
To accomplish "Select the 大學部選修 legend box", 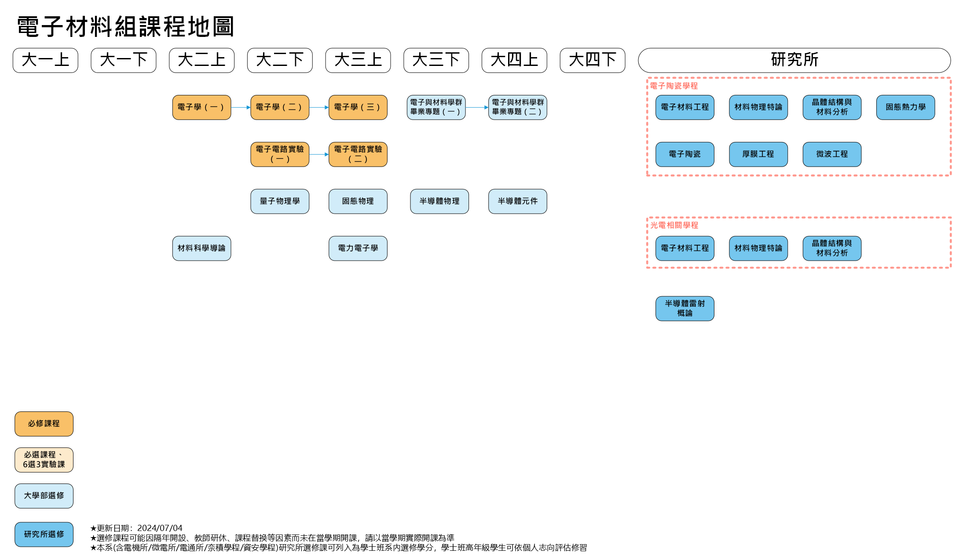I will (44, 496).
